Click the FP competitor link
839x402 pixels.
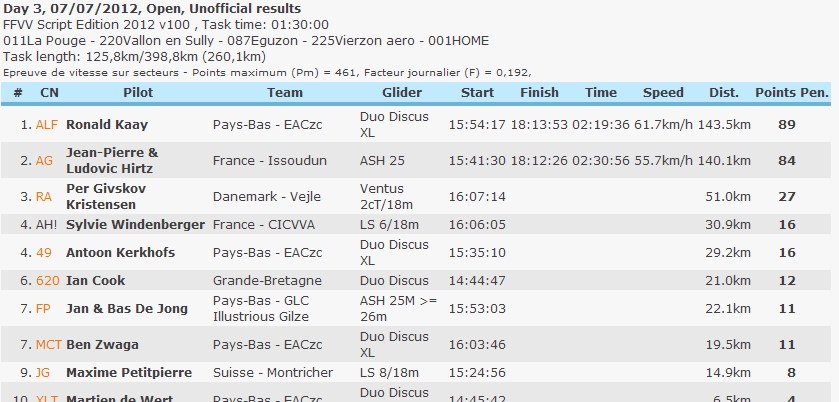[x=44, y=309]
